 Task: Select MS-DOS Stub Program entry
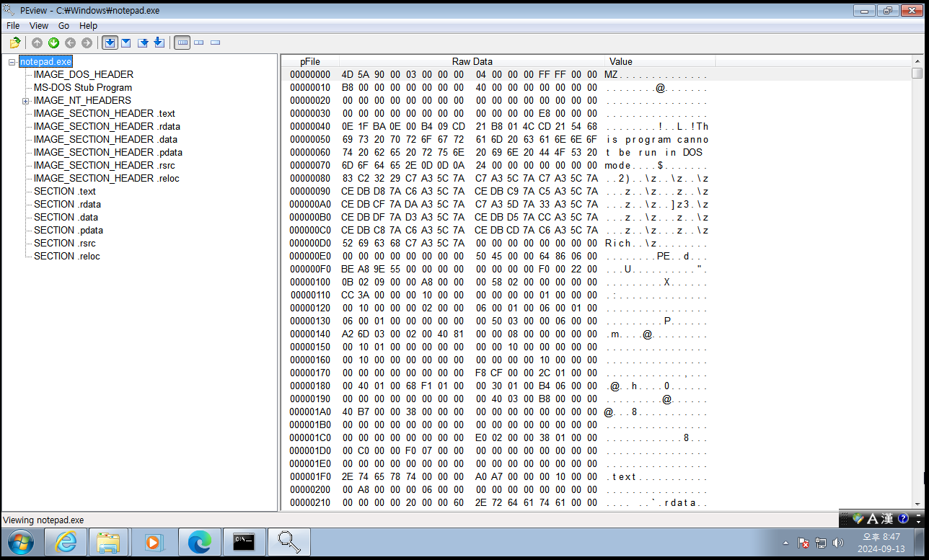pyautogui.click(x=83, y=87)
